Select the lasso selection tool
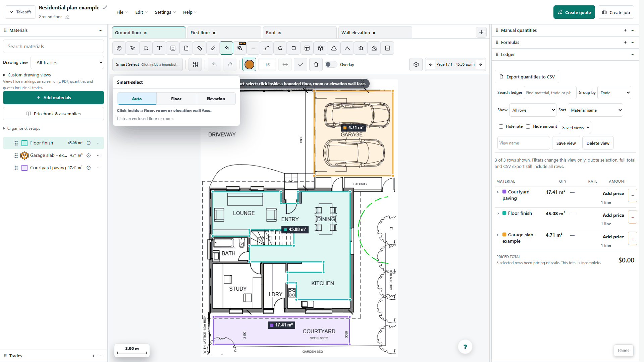 click(146, 48)
